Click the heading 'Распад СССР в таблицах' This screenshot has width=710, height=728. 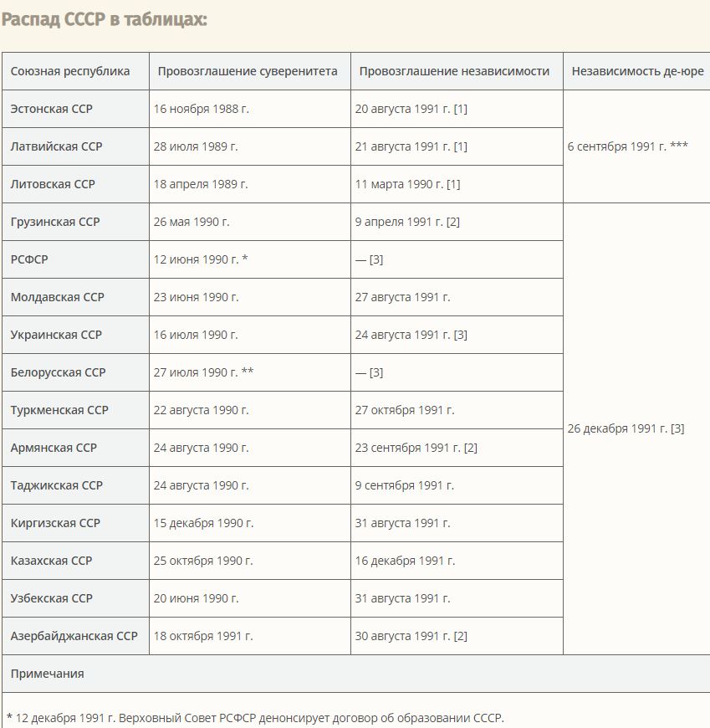104,19
